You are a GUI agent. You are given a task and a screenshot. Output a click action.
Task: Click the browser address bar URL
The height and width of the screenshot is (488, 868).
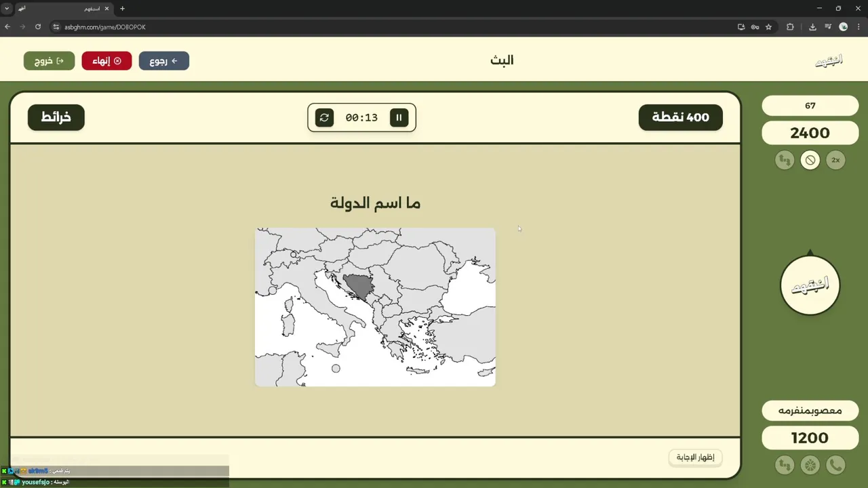coord(105,27)
